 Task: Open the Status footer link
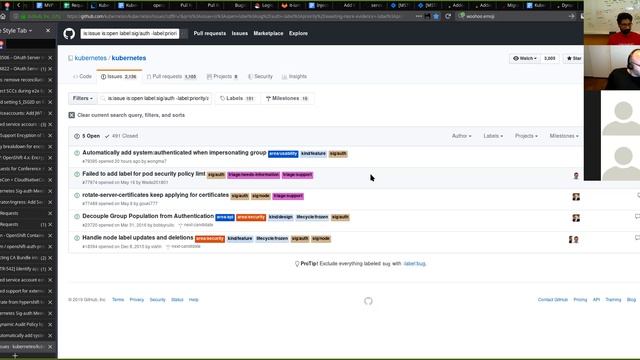(x=177, y=300)
